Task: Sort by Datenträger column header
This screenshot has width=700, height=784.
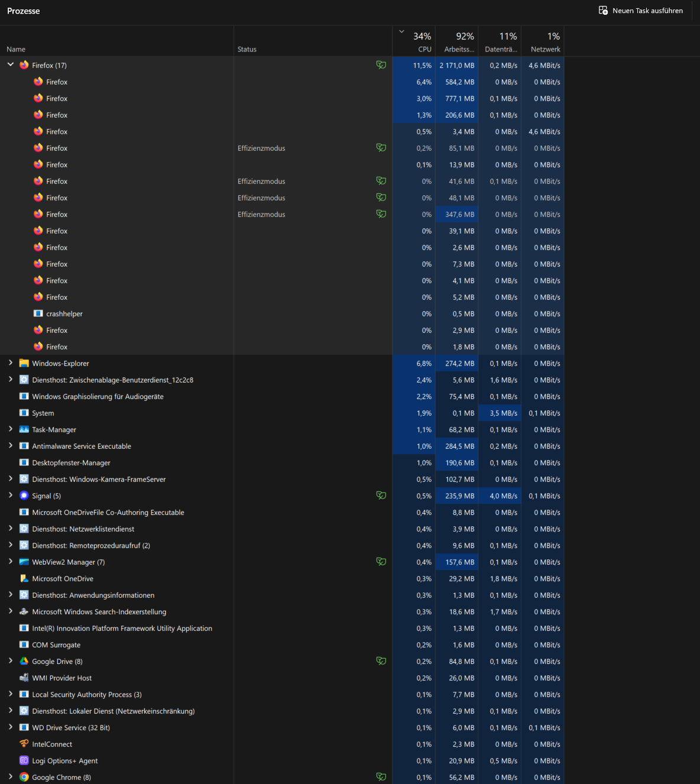Action: [500, 41]
